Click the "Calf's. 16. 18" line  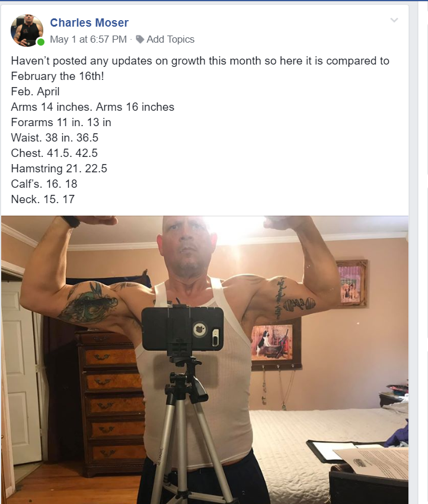click(x=44, y=184)
